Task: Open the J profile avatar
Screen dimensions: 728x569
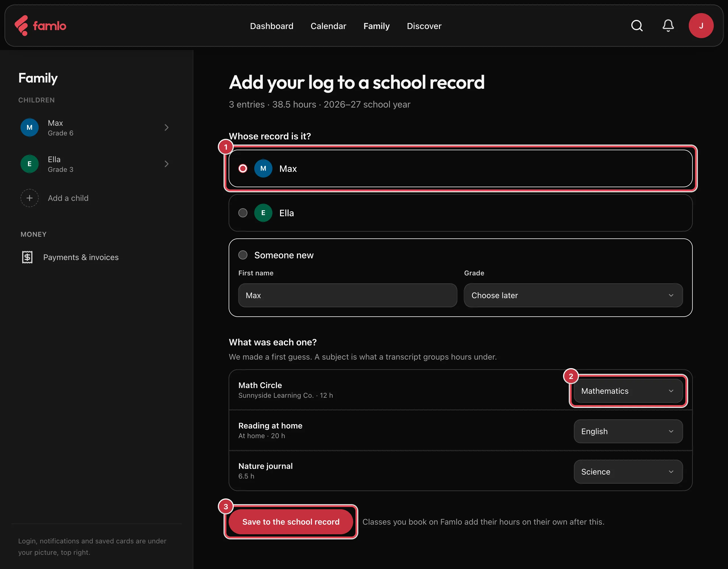Action: click(x=701, y=26)
